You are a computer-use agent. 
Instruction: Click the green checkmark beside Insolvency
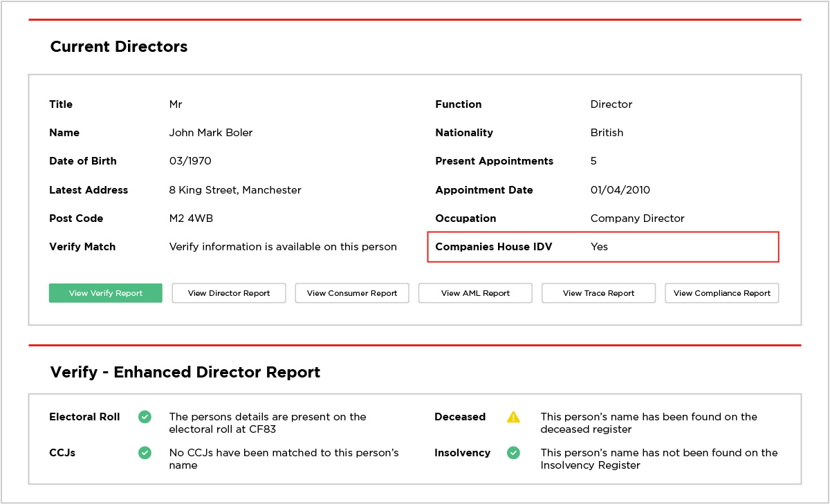pos(513,453)
